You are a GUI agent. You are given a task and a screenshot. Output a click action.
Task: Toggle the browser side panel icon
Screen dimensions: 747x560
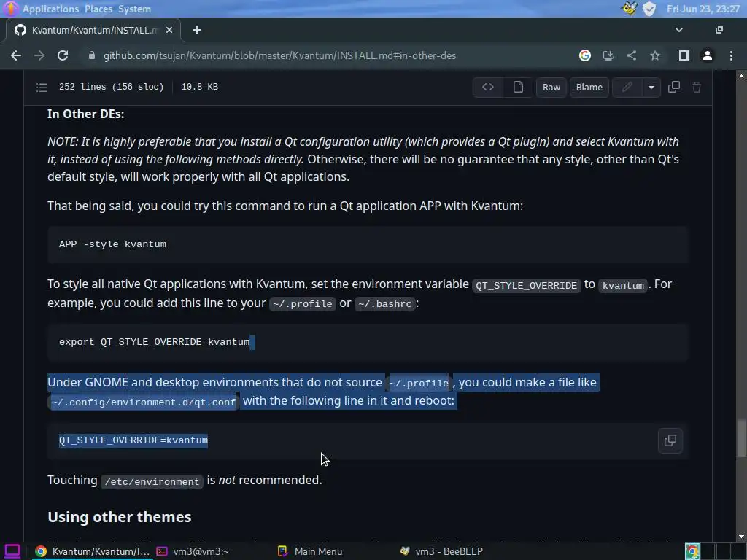(684, 55)
